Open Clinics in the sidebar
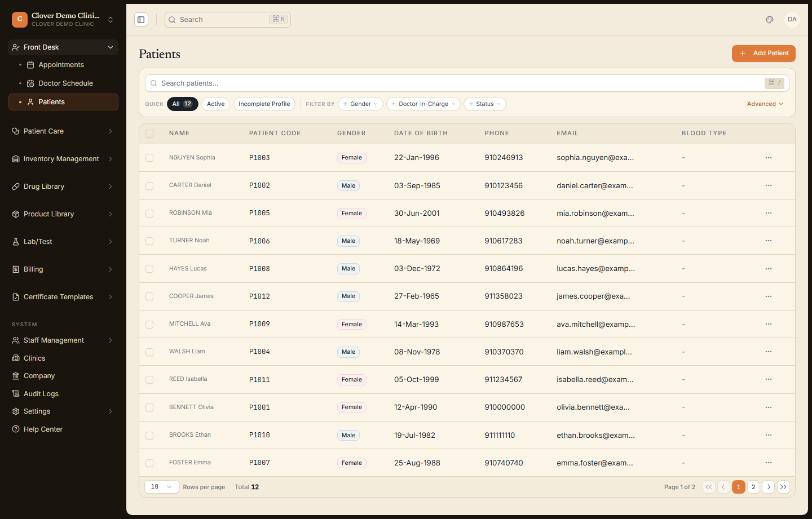This screenshot has width=812, height=519. [63, 358]
